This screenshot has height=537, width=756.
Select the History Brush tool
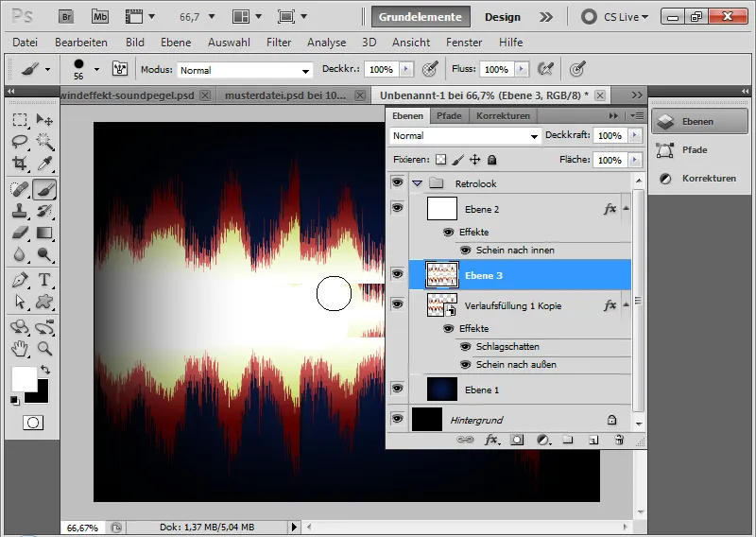(x=44, y=211)
